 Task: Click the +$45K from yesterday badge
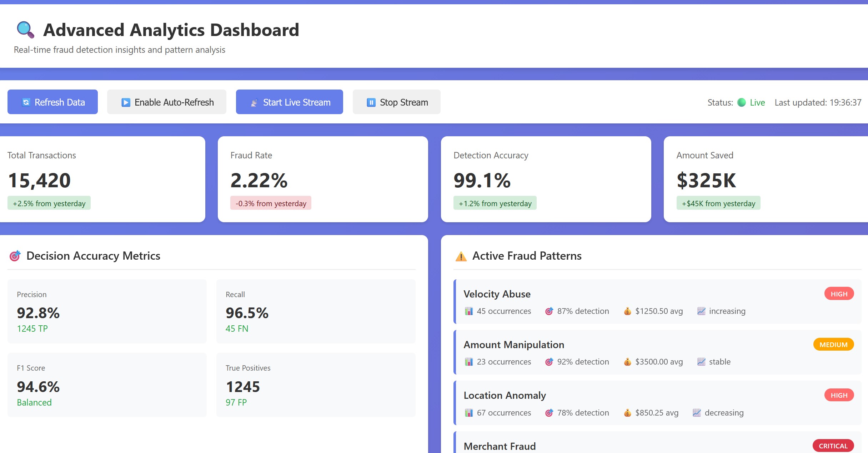coord(718,203)
